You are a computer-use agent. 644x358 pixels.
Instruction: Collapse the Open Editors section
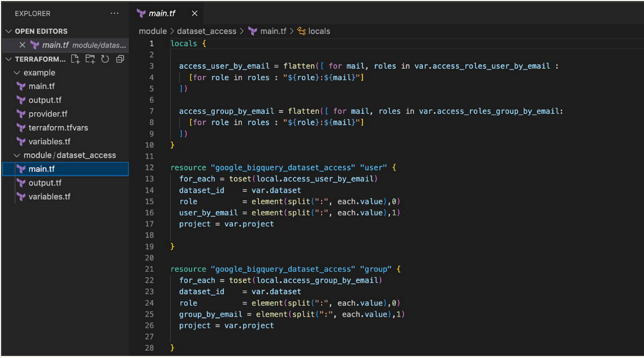(8, 31)
